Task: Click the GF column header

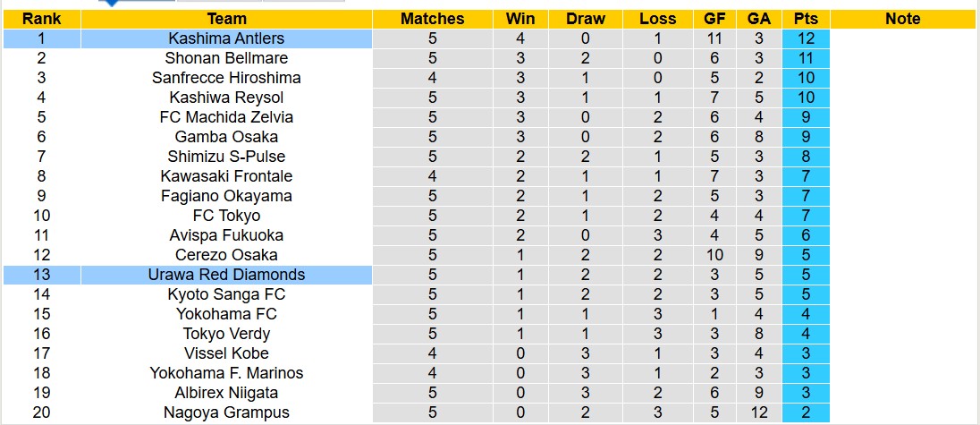Action: [714, 19]
